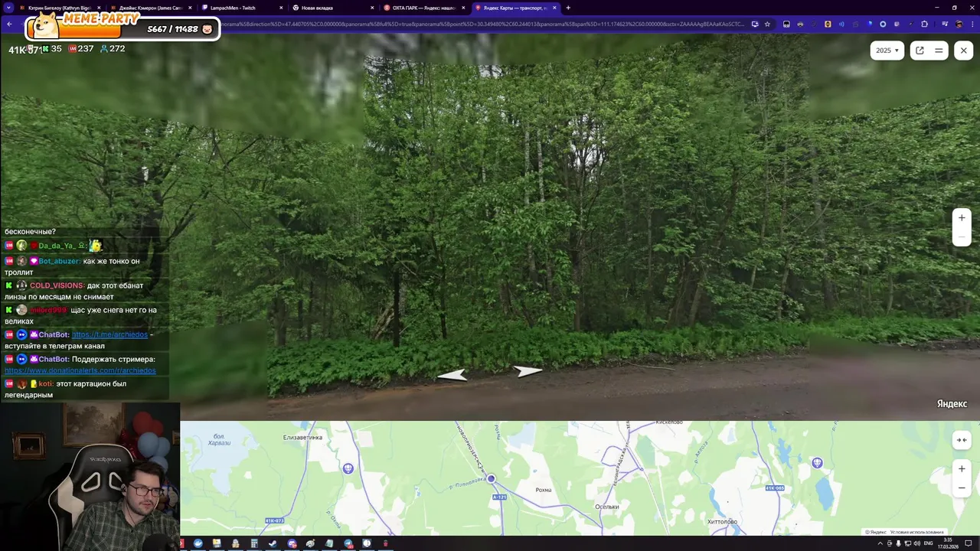Open the Windows notification center

[969, 543]
